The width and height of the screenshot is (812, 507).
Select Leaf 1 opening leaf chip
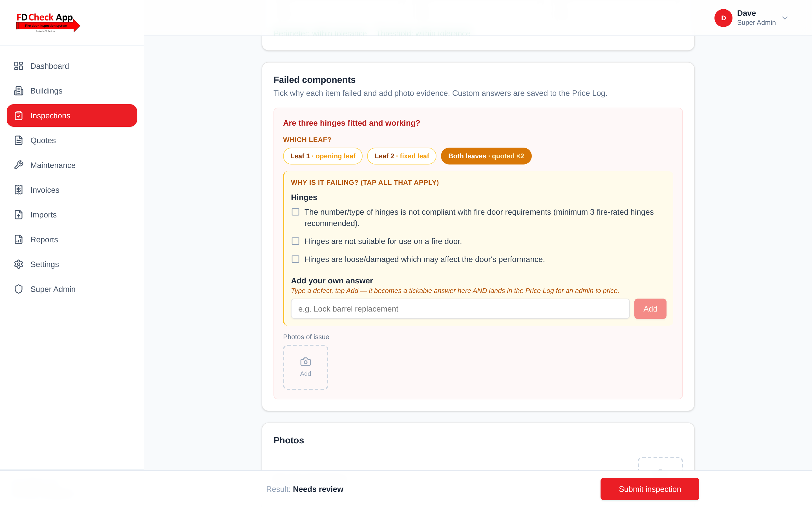[x=323, y=156]
